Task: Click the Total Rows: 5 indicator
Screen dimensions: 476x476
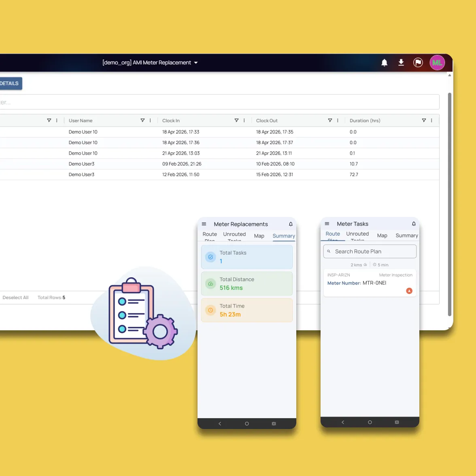Action: tap(51, 297)
